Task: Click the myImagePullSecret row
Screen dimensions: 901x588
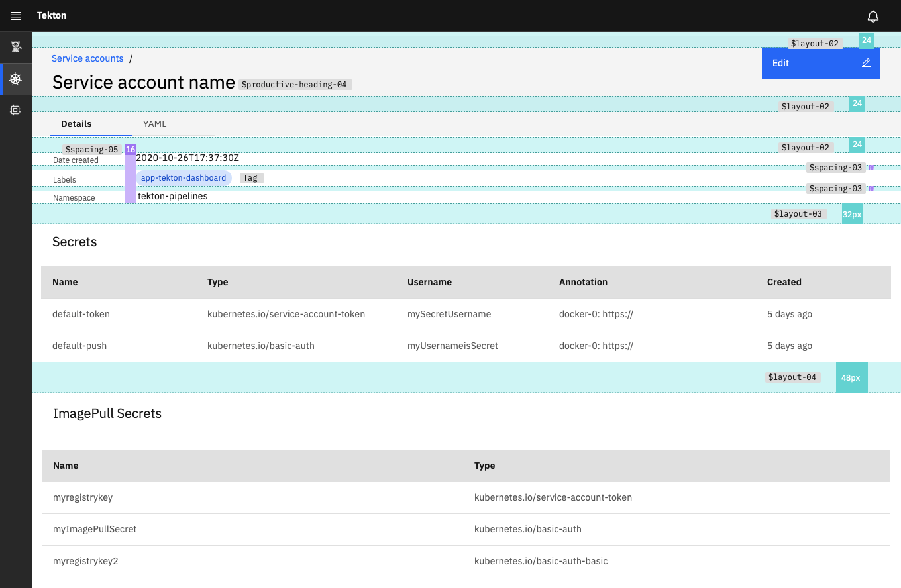Action: click(x=95, y=529)
